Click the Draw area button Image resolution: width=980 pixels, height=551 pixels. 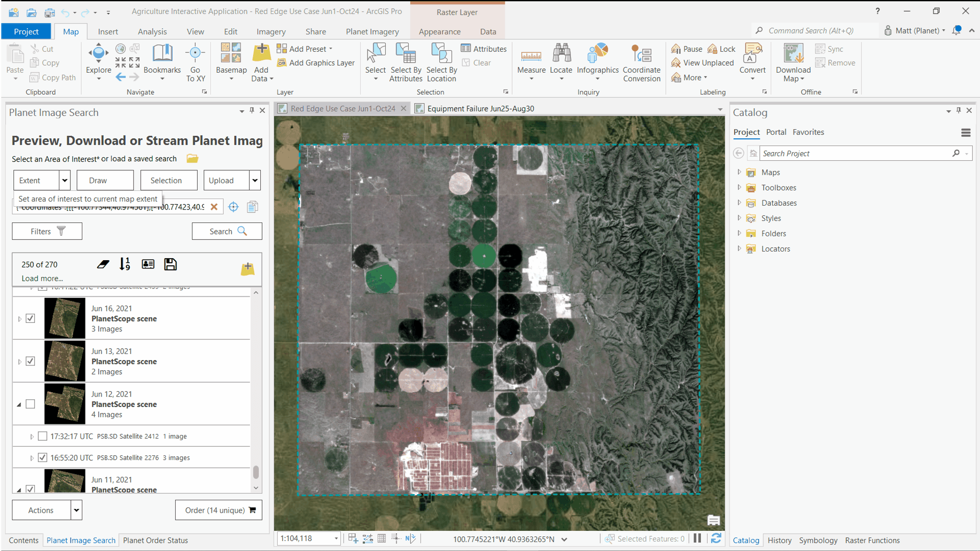click(105, 180)
